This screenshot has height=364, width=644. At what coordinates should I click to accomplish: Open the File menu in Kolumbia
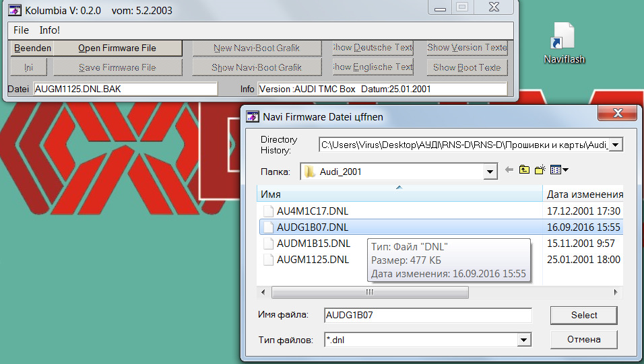coord(21,30)
